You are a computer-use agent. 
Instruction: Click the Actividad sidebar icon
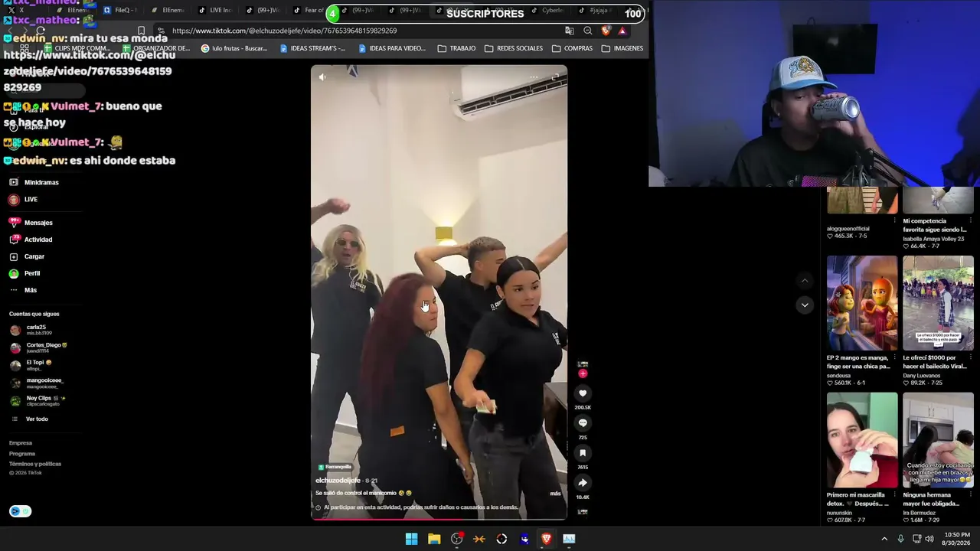14,240
